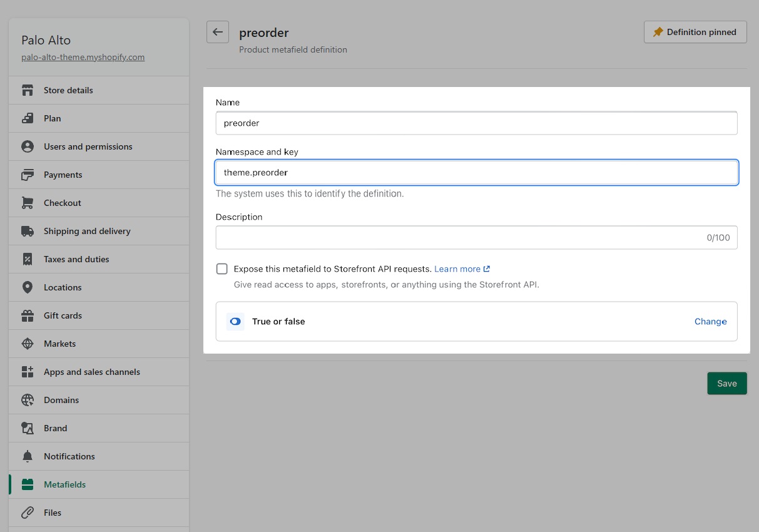Visit palo-alto-theme.myshopify.com store link
The height and width of the screenshot is (532, 759).
click(83, 57)
